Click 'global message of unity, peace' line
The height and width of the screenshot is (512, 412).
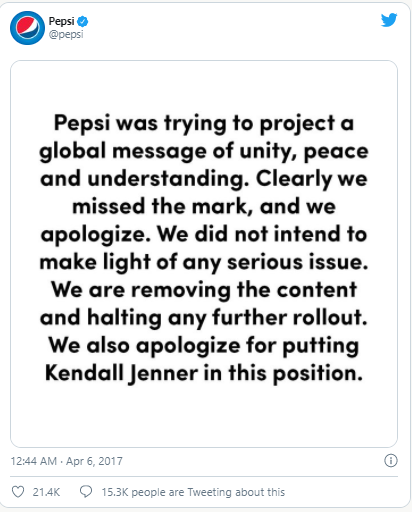(x=204, y=151)
